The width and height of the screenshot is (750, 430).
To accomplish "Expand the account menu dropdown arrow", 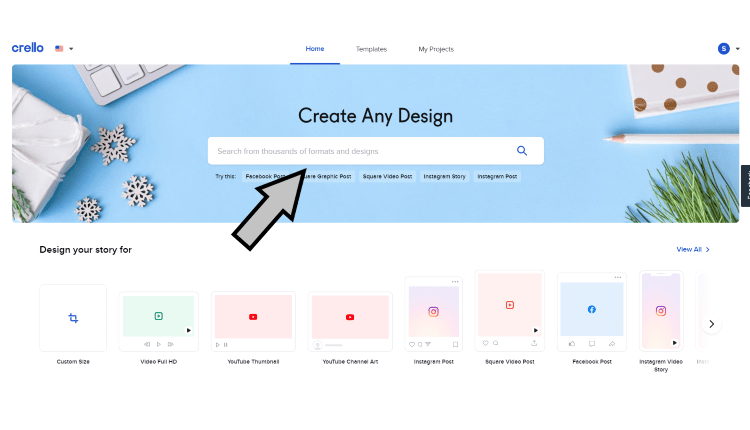I will click(x=738, y=48).
